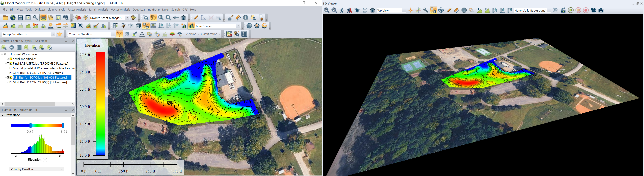Open the Lidar Analysis menu

click(x=56, y=10)
